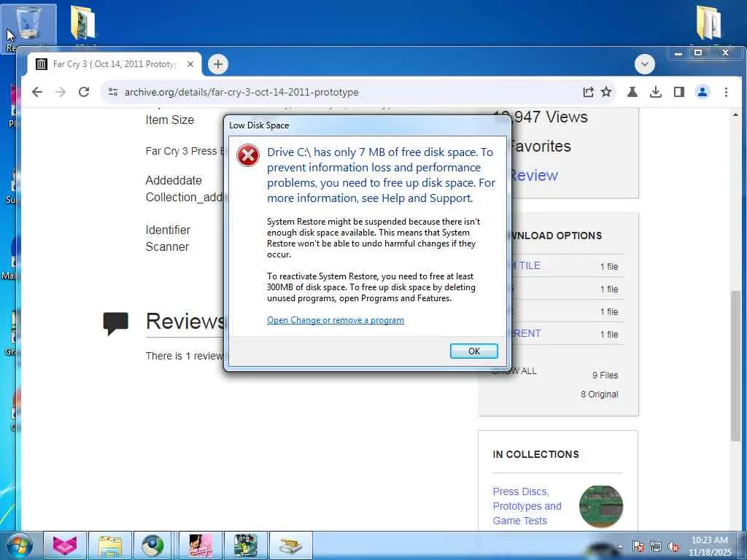Click the page vertical scrollbar thumb
The height and width of the screenshot is (560, 747).
click(736, 365)
